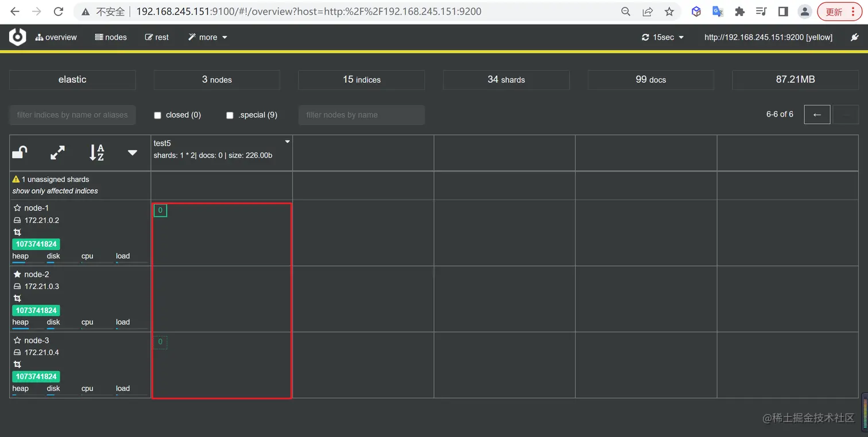
Task: Click node-1 1073741824 green badge
Action: [36, 244]
